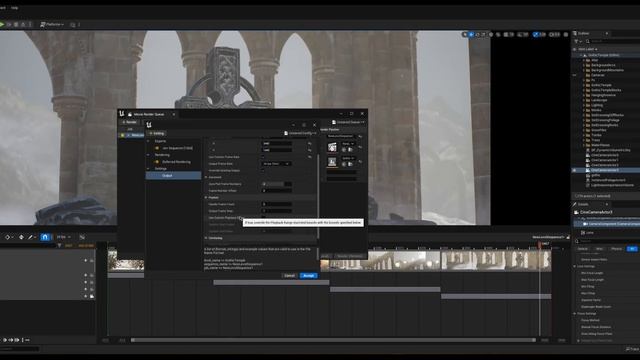The image size is (640, 360).
Task: Collapse the Exports category in settings list
Action: point(148,141)
